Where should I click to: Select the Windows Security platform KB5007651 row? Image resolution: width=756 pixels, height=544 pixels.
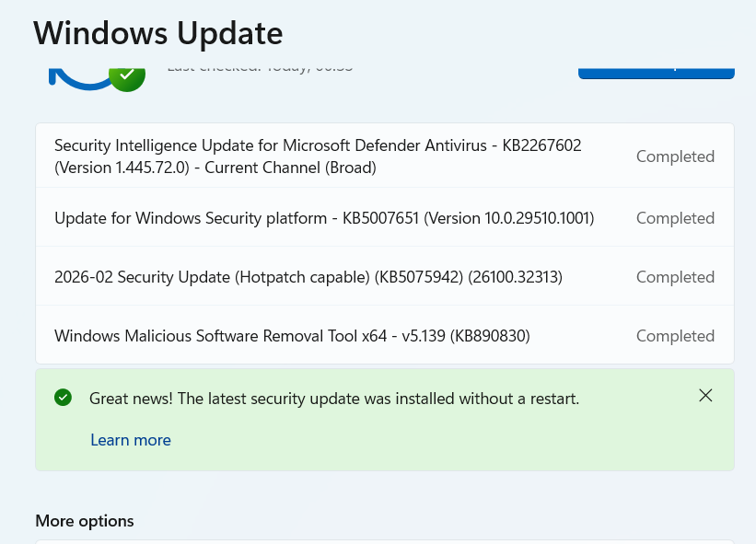(385, 217)
